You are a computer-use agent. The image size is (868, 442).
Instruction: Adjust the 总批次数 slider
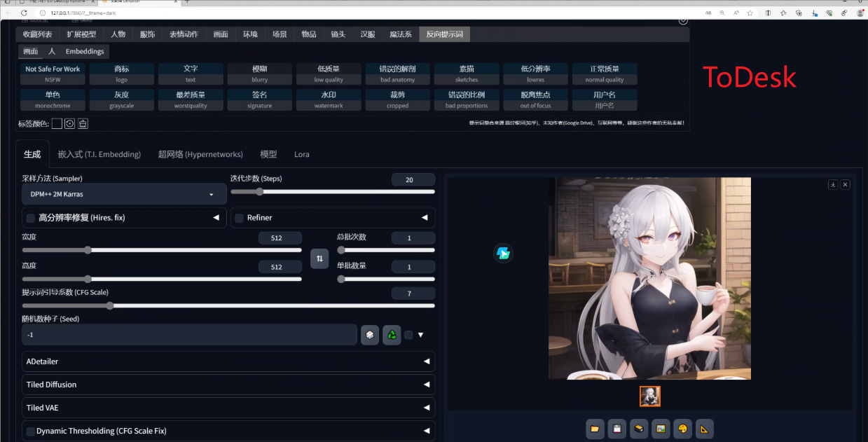click(386, 249)
